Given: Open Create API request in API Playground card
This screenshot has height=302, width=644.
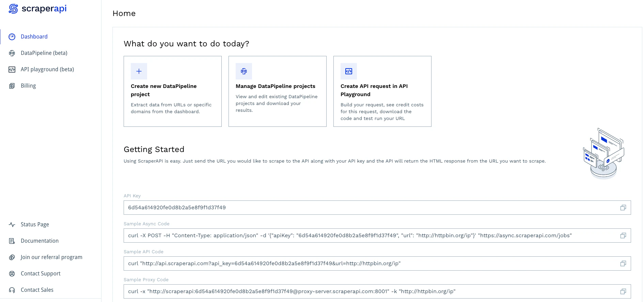Looking at the screenshot, I should tap(382, 91).
